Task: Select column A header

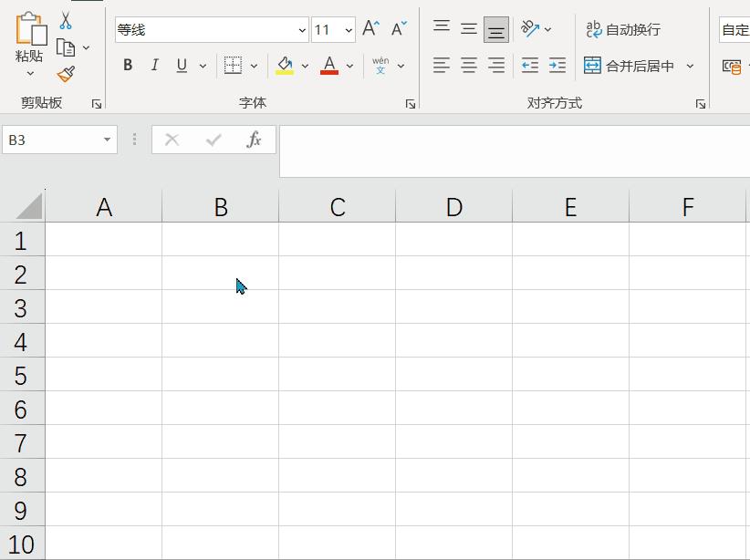Action: [104, 207]
